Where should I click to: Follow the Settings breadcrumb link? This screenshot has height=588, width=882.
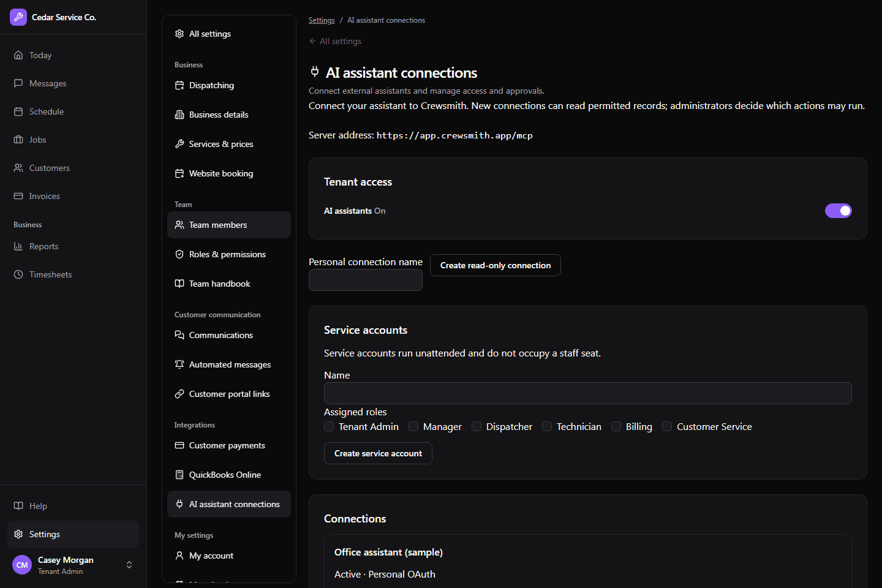[x=322, y=20]
